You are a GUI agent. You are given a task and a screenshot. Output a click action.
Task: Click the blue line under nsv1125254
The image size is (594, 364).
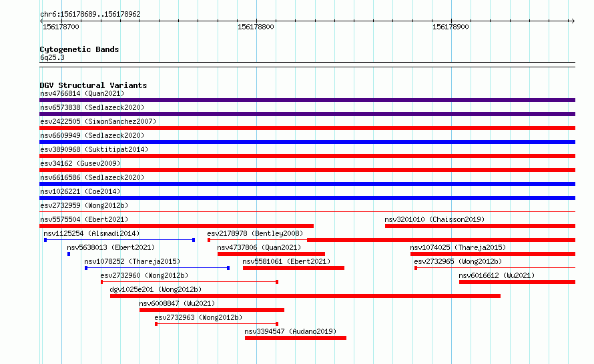[x=119, y=240]
